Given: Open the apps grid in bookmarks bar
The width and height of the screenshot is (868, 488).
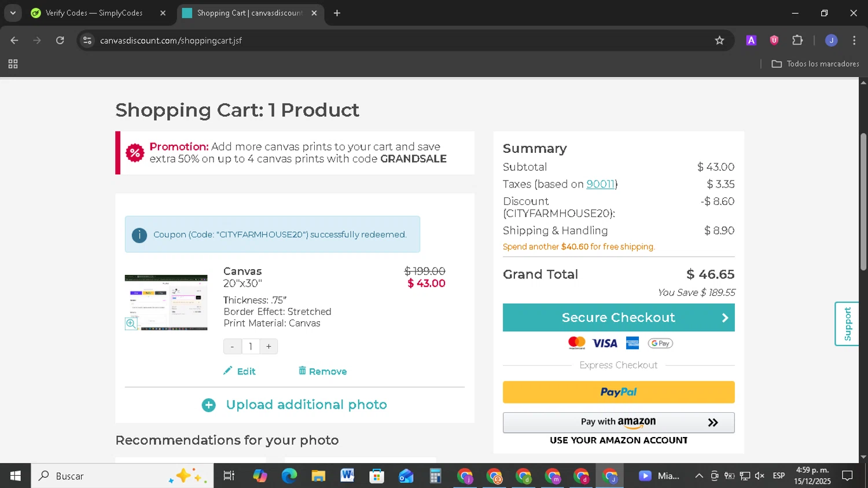Looking at the screenshot, I should click(x=13, y=64).
